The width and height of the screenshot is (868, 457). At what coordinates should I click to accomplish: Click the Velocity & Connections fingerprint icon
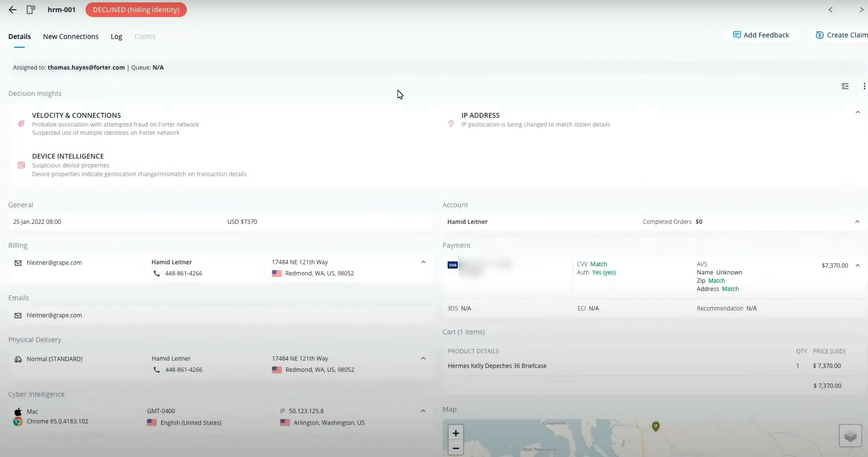(21, 124)
